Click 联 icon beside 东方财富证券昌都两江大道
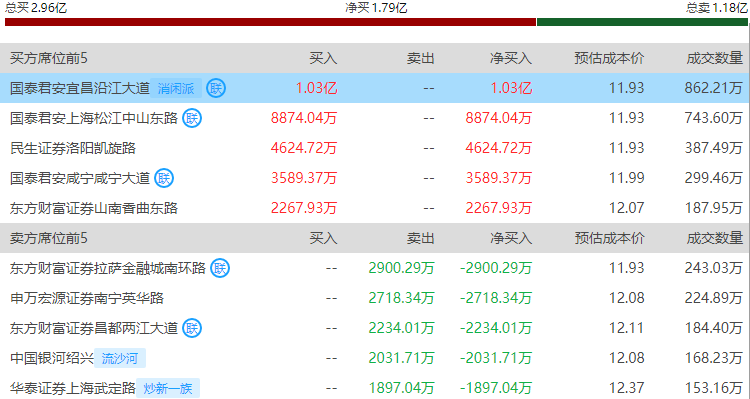 192,328
